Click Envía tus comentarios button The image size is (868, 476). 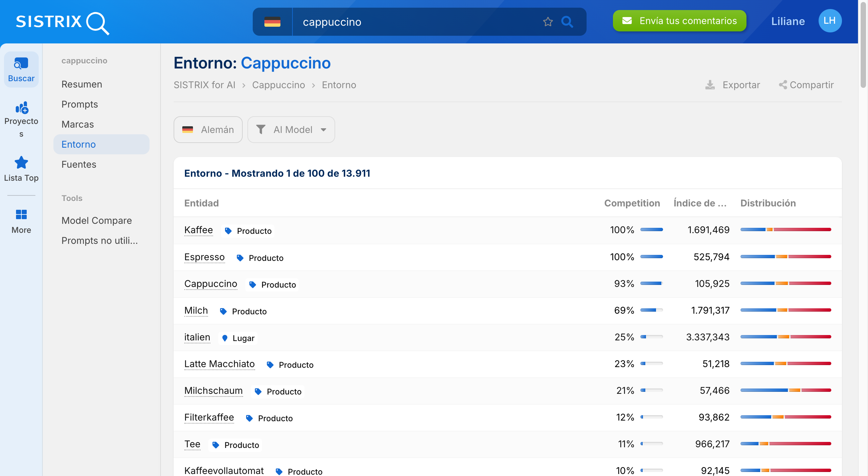click(x=679, y=21)
